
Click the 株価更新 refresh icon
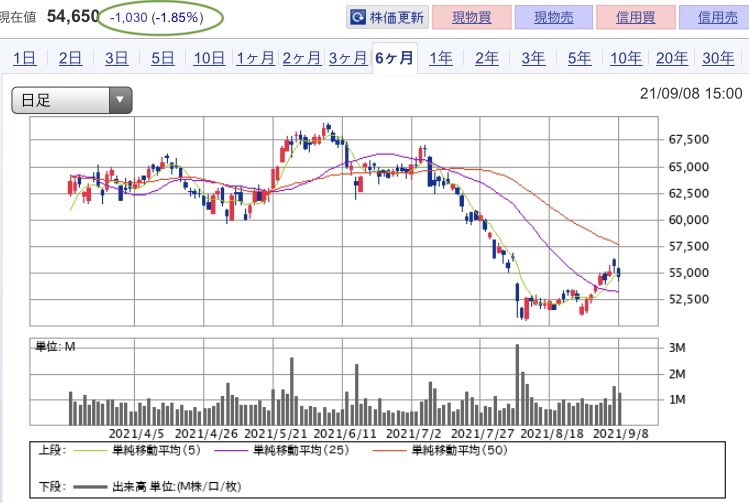click(x=357, y=18)
